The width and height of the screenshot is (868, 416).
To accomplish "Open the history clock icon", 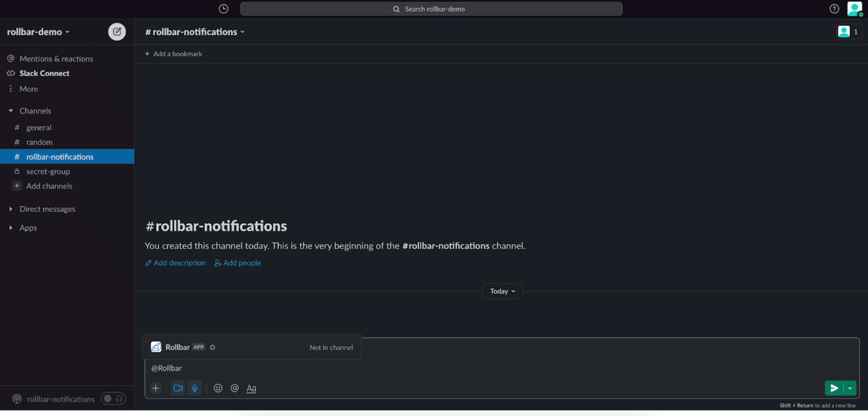I will click(x=223, y=9).
